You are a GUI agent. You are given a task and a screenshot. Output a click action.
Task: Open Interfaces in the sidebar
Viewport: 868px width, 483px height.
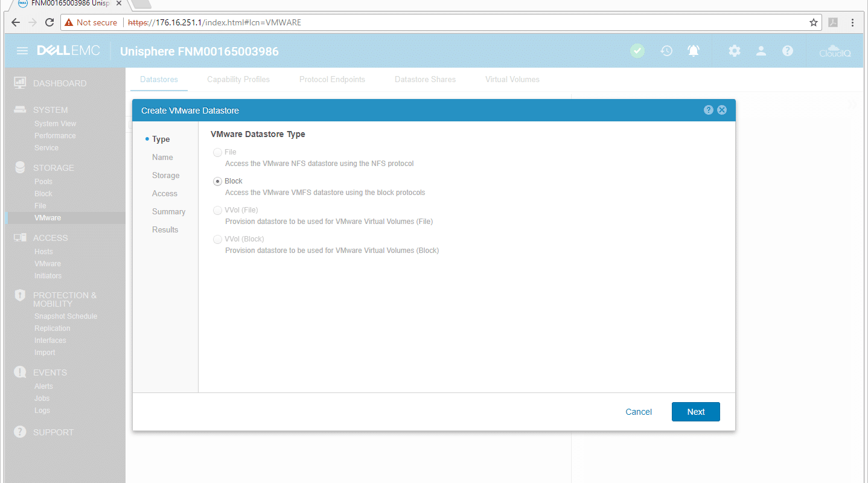point(50,341)
